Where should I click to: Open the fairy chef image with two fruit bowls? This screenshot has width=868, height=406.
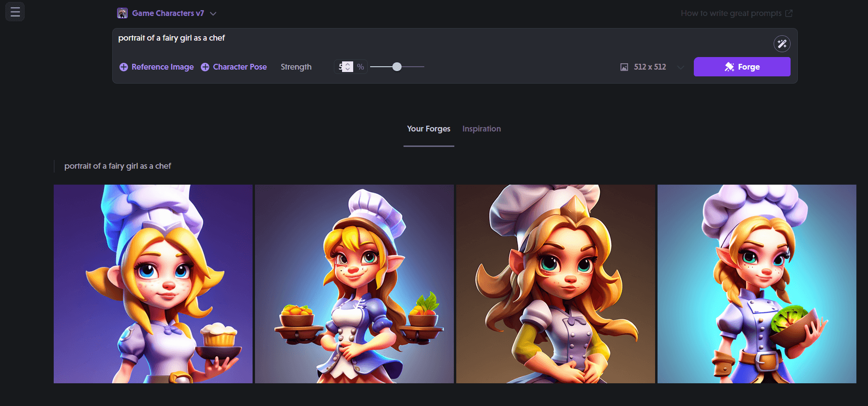(x=354, y=284)
